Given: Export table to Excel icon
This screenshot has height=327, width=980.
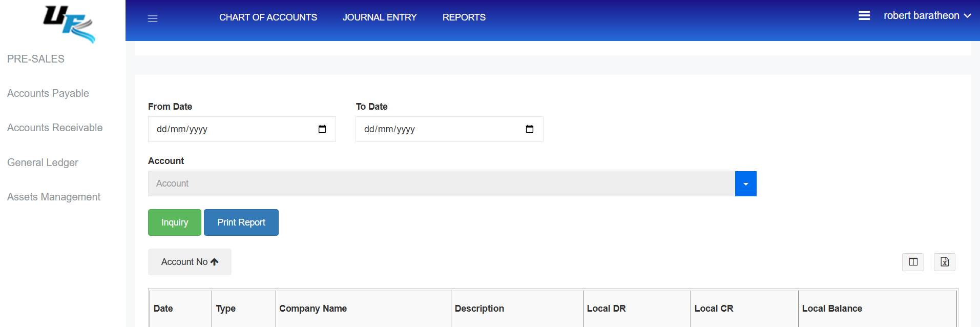Looking at the screenshot, I should [944, 262].
